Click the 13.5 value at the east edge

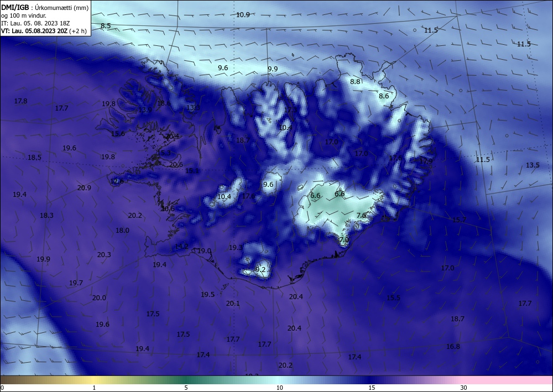click(x=533, y=165)
